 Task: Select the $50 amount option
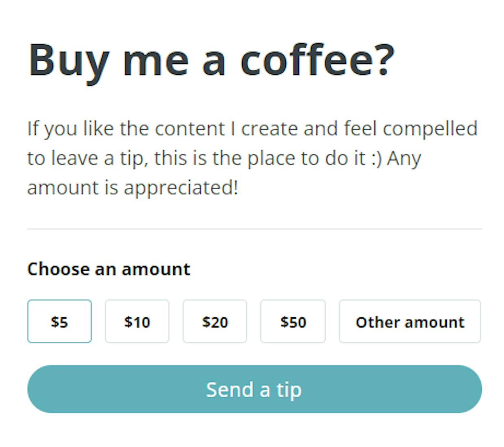(x=293, y=321)
